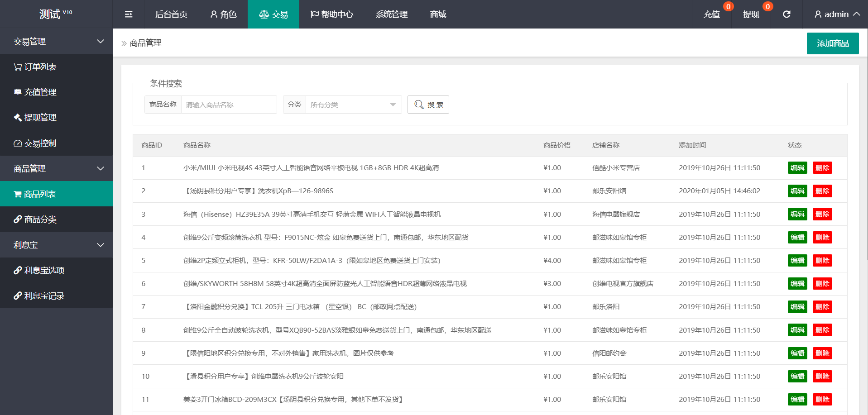Click the 充值 top bar link

[712, 14]
